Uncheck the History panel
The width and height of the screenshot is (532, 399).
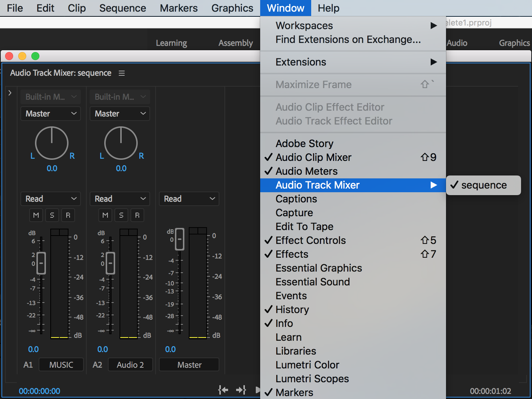[353, 309]
